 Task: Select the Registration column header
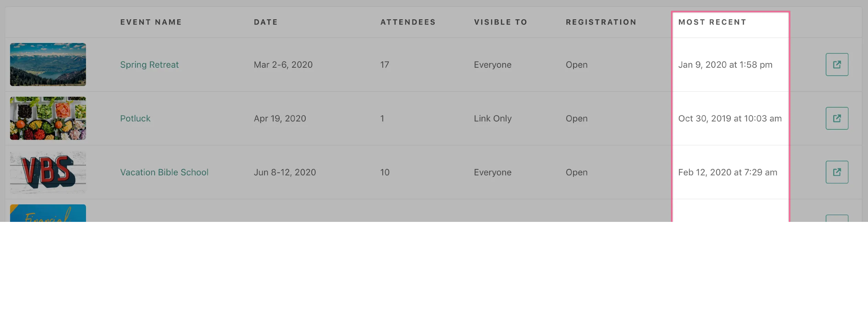pos(601,22)
